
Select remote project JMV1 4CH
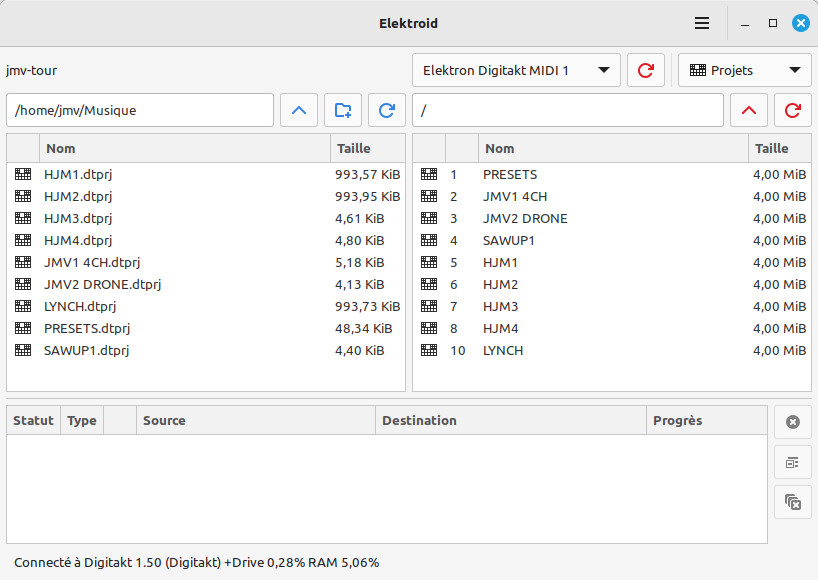612,196
